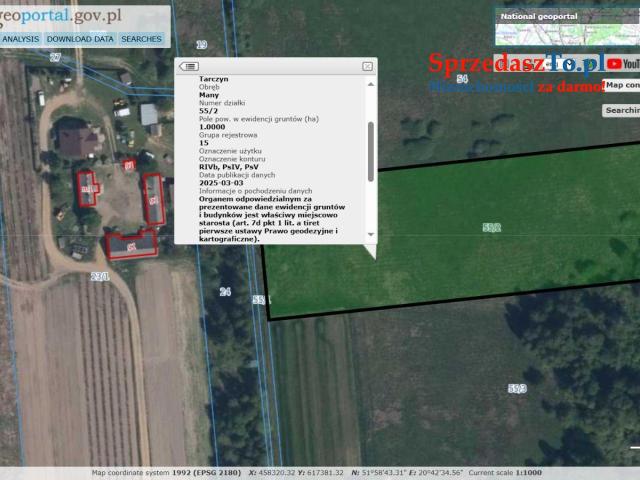640x480 pixels.
Task: Click parcel 24 label on road
Action: (225, 292)
